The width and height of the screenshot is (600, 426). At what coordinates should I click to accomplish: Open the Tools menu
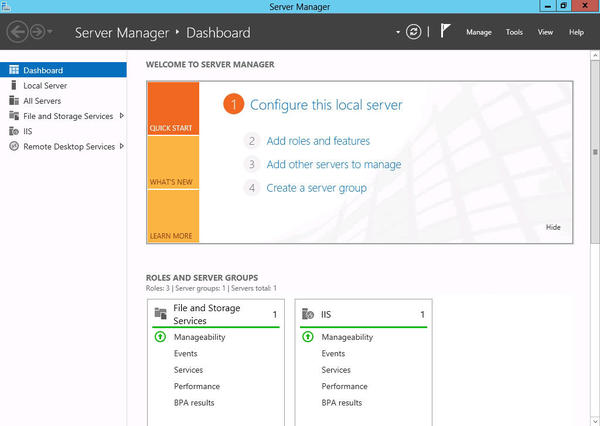pyautogui.click(x=514, y=32)
